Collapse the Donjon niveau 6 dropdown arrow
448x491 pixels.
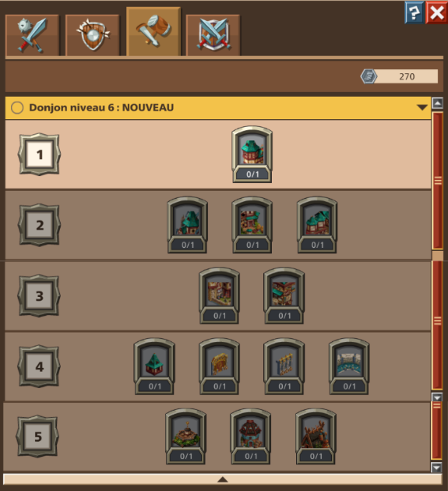(x=422, y=108)
